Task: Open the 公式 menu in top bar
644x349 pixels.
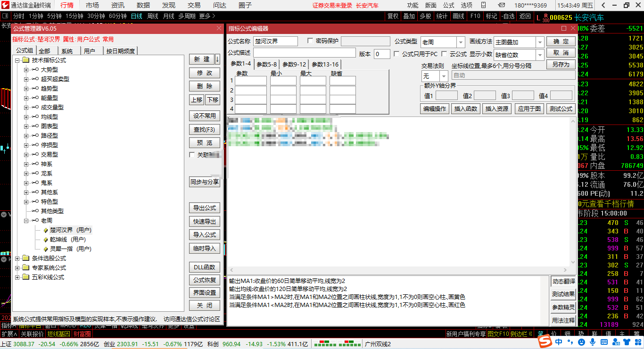Action: coord(448,5)
